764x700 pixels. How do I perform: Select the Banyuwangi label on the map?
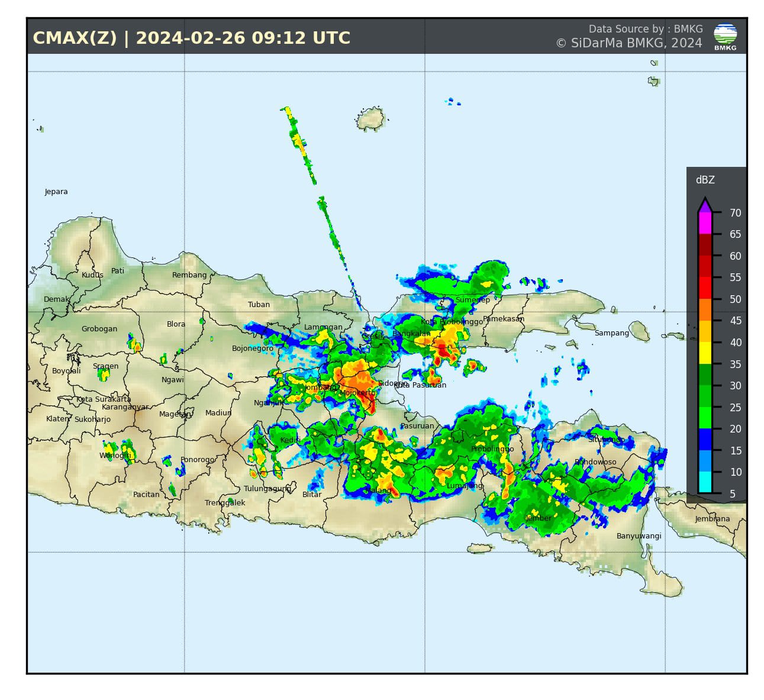(x=639, y=536)
